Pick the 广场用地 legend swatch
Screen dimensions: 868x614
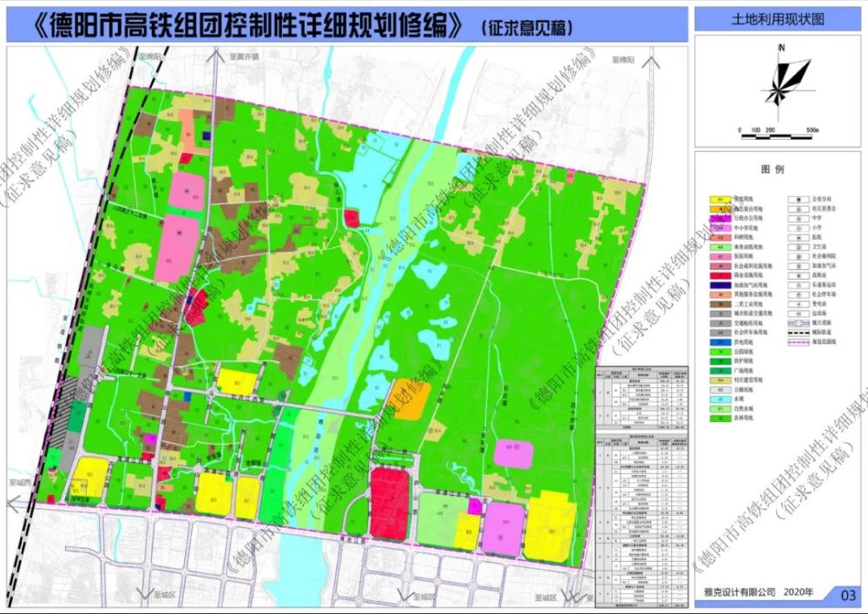coord(720,370)
